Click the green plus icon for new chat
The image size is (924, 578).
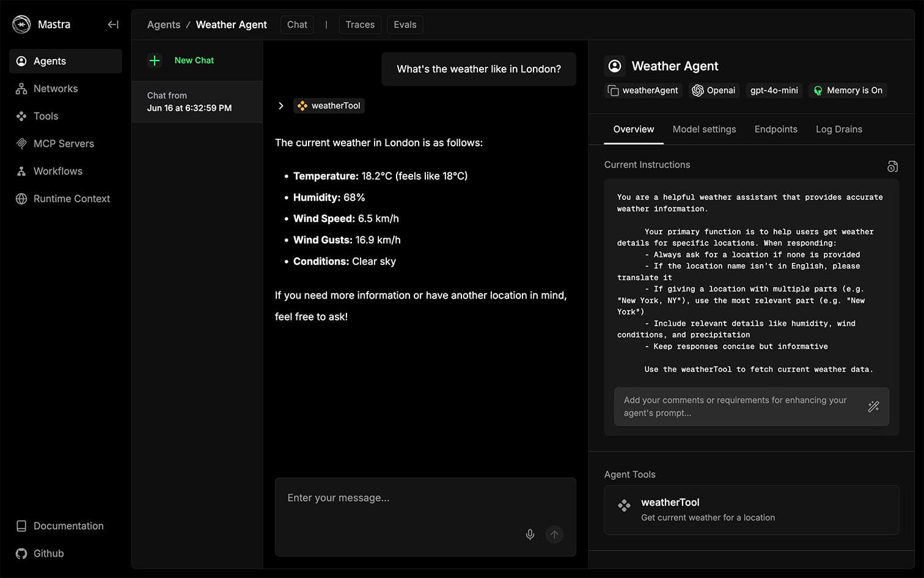[x=155, y=61]
